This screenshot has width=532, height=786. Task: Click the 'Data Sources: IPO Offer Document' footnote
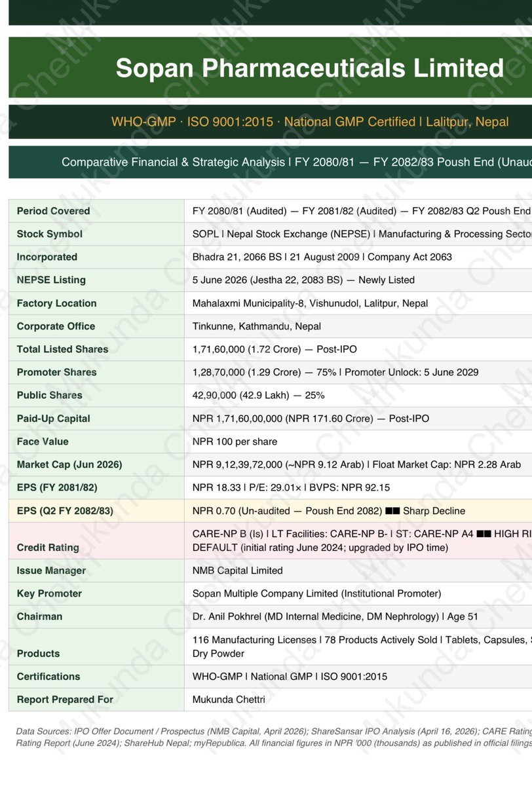click(274, 737)
